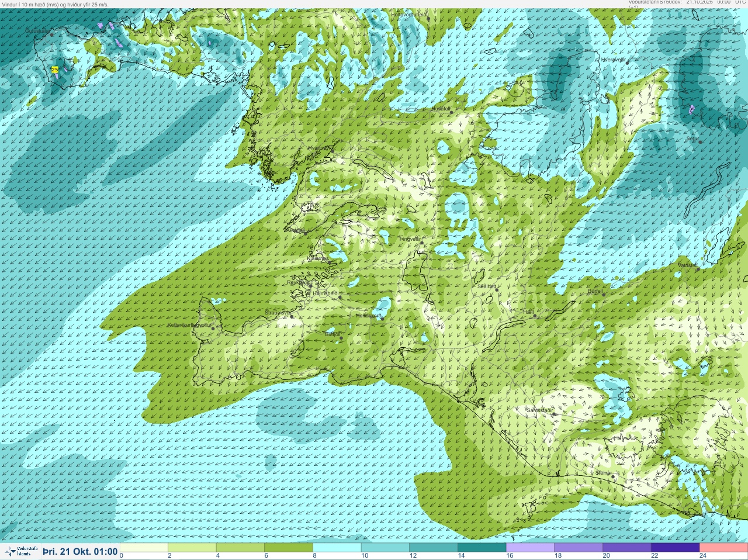748x560 pixels.
Task: Click the 'Hæll' place label
Action: click(529, 313)
